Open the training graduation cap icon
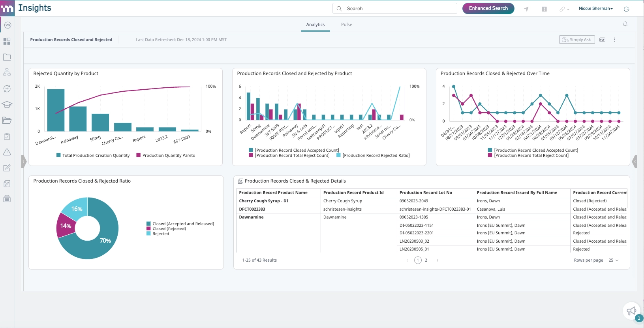The width and height of the screenshot is (644, 328). (7, 104)
